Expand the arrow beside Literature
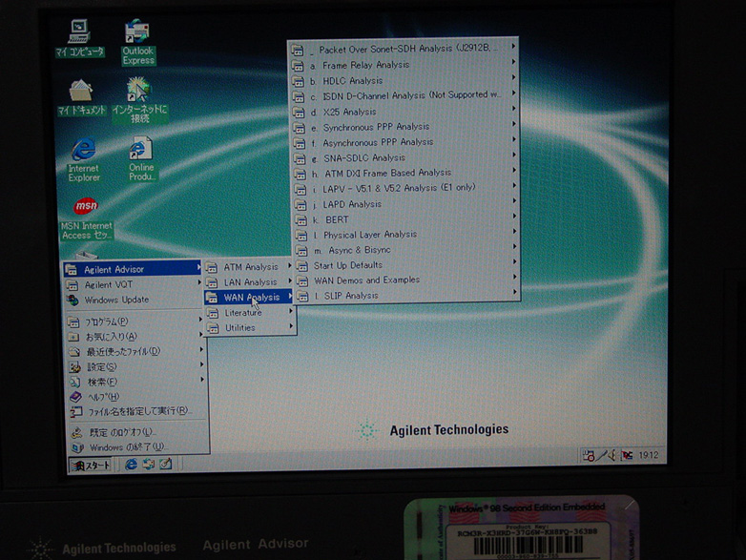Viewport: 746px width, 560px height. pos(290,311)
